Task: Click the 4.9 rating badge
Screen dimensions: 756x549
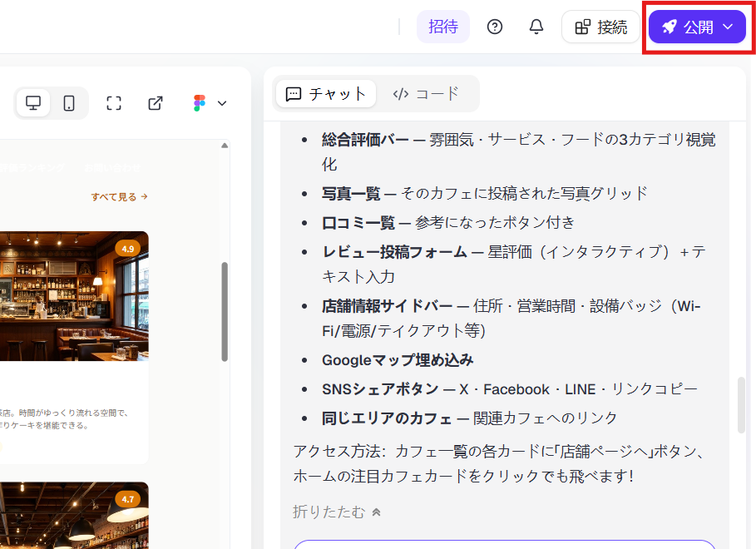Action: (128, 249)
